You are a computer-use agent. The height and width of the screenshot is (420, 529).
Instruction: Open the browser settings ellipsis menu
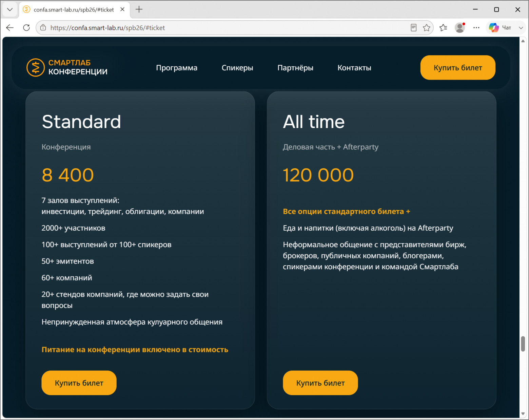tap(476, 28)
